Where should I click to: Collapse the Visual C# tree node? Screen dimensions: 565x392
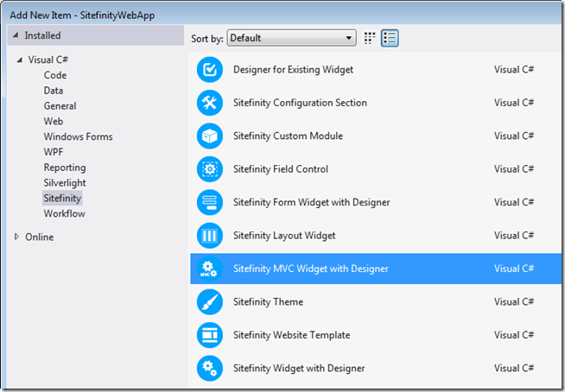[x=20, y=60]
